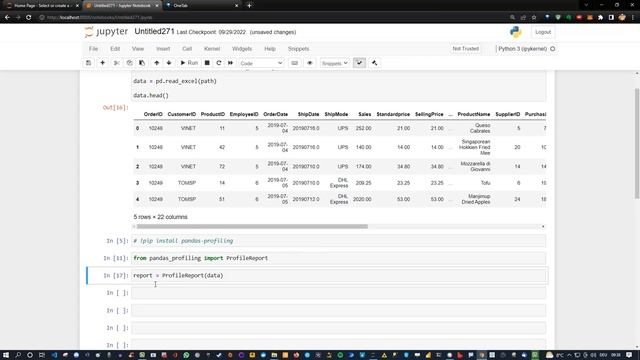Viewport: 640px width, 360px height.
Task: Click the Not Trusted button
Action: [x=465, y=49]
